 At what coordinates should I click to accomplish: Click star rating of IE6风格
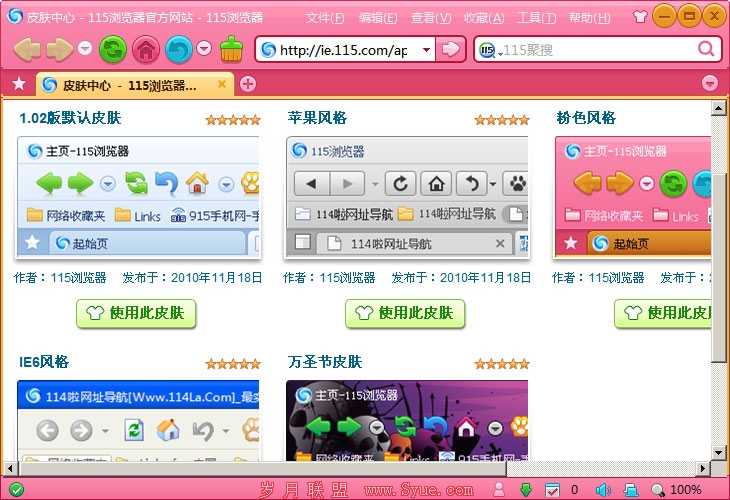pos(233,364)
